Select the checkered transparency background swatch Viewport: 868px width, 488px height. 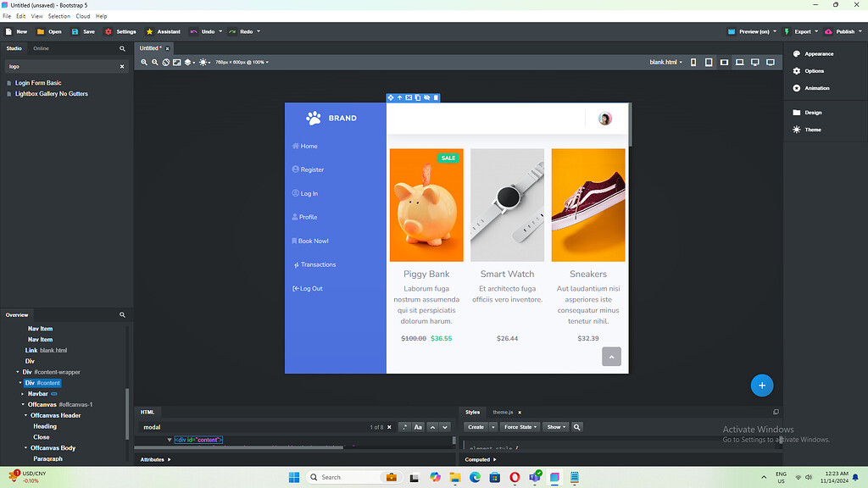coord(176,62)
